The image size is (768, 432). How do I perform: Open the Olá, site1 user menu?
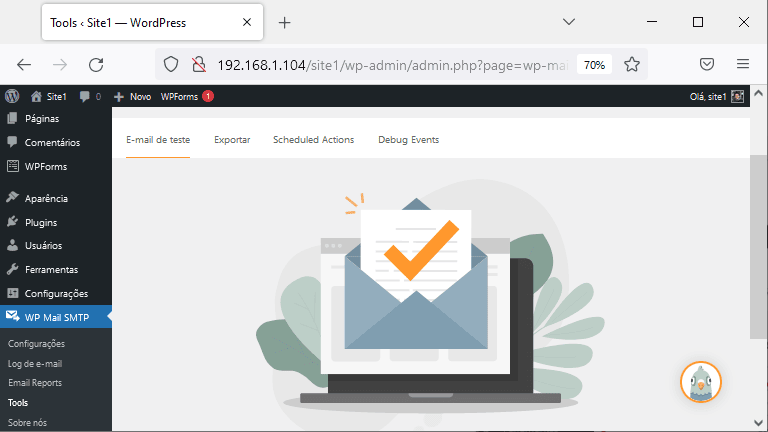tap(717, 96)
